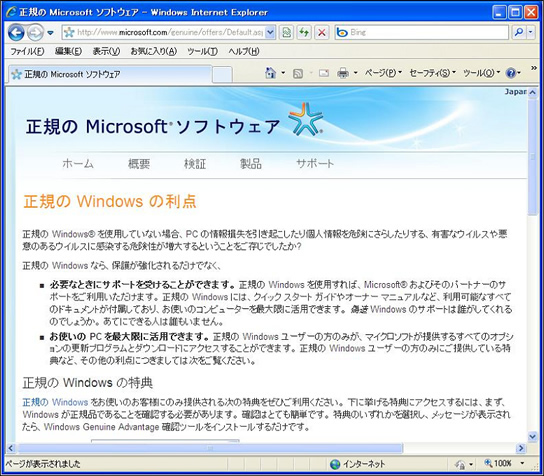Refresh the page with the green arrows icon

tap(304, 33)
